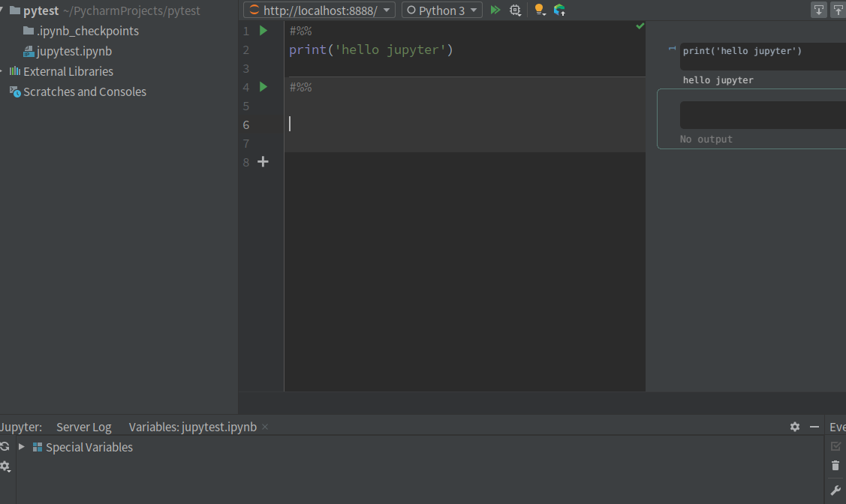Viewport: 846px width, 504px height.
Task: Run the second cell on line 4
Action: coord(263,87)
